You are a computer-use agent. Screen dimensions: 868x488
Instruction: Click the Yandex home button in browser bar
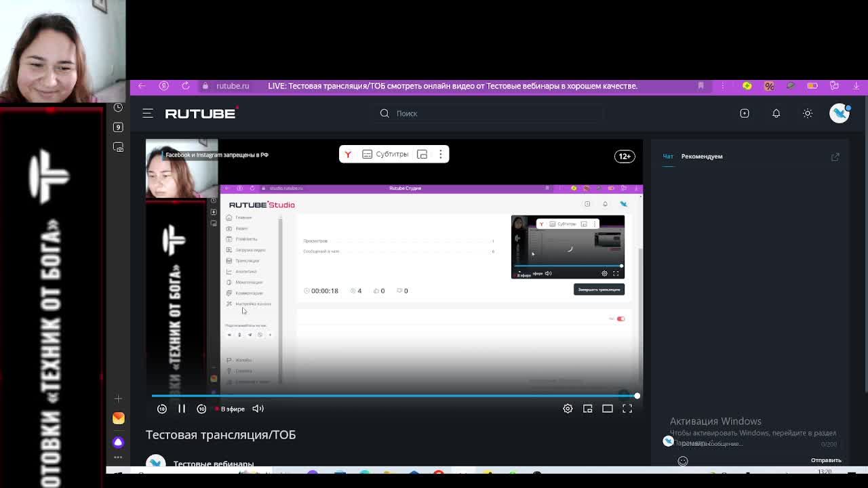coord(163,86)
